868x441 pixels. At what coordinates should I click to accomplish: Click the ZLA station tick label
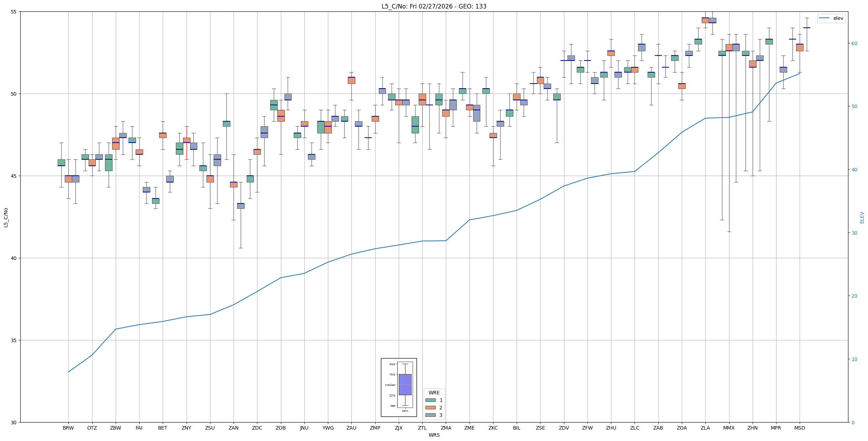705,428
